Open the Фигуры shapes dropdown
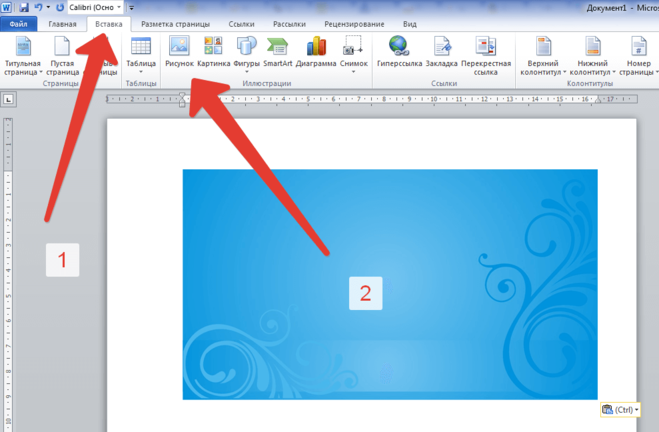The width and height of the screenshot is (659, 432). 246,56
